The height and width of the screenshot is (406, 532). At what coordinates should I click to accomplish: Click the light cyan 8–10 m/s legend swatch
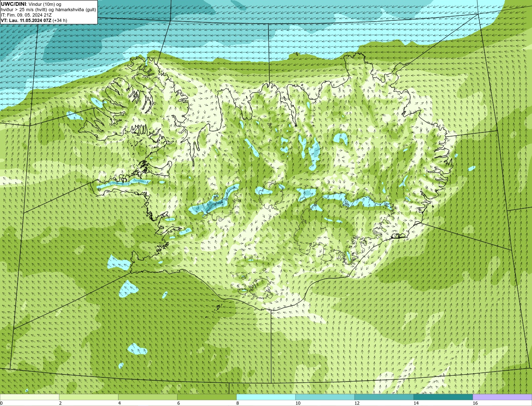tap(266, 397)
